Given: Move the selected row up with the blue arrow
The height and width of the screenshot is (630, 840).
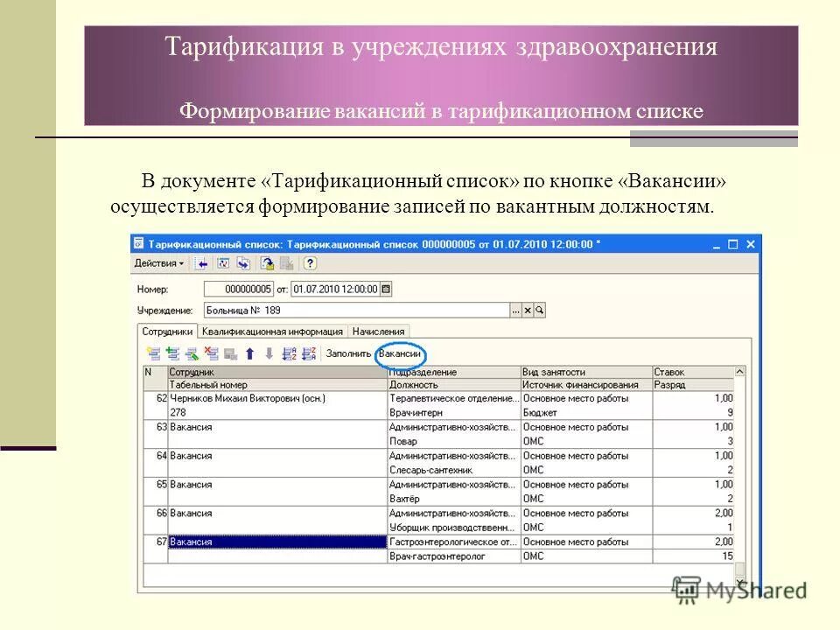Looking at the screenshot, I should pyautogui.click(x=250, y=354).
